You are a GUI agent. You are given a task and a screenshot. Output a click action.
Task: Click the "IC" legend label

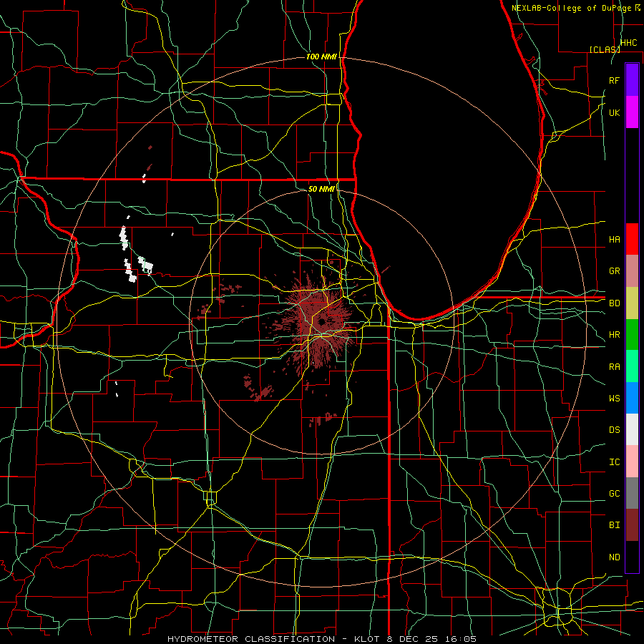point(614,462)
